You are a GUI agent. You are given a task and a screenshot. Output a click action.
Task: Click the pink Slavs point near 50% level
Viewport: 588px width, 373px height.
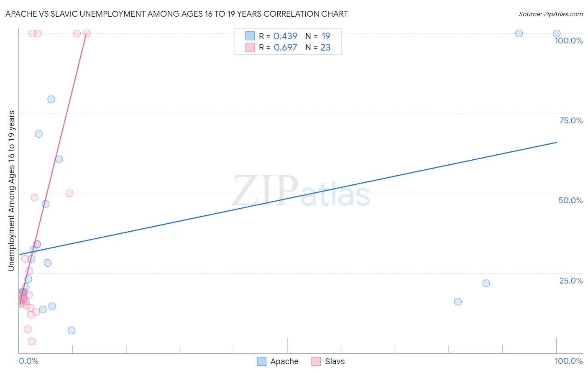click(x=69, y=193)
